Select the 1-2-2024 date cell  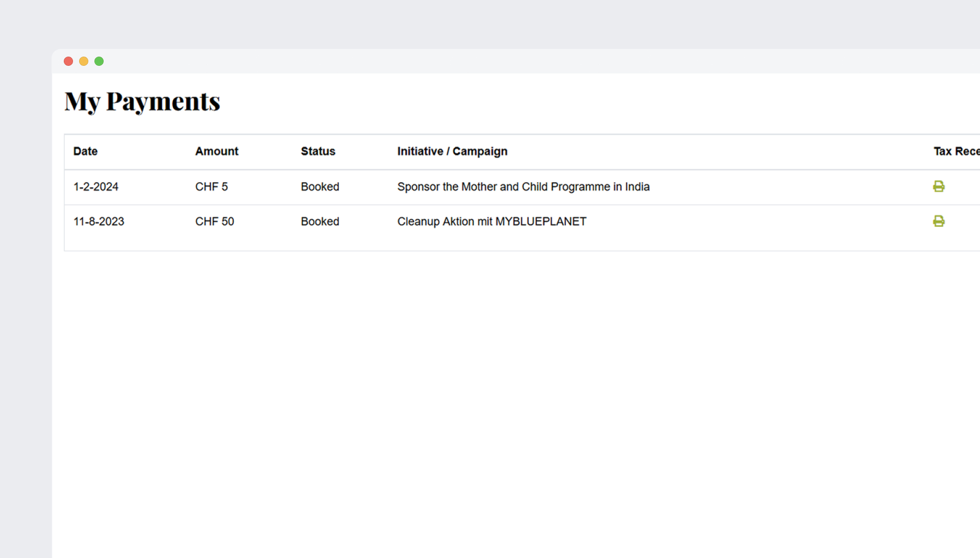point(96,187)
